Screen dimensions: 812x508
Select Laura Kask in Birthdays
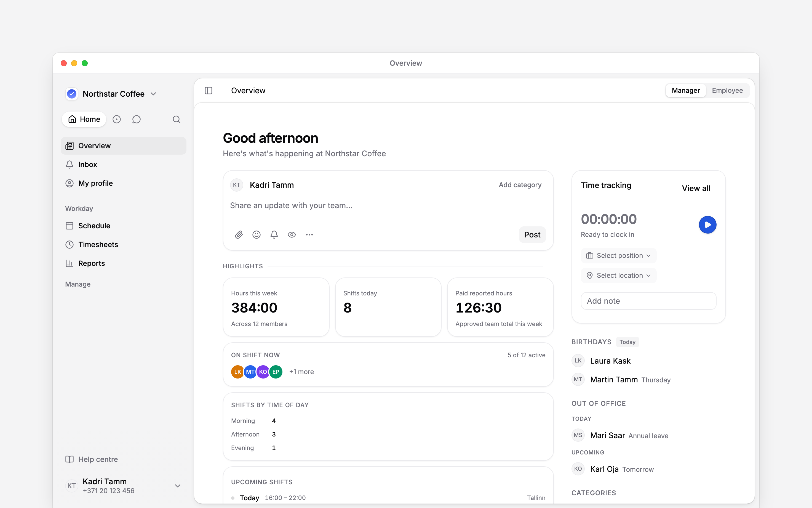[x=610, y=361]
